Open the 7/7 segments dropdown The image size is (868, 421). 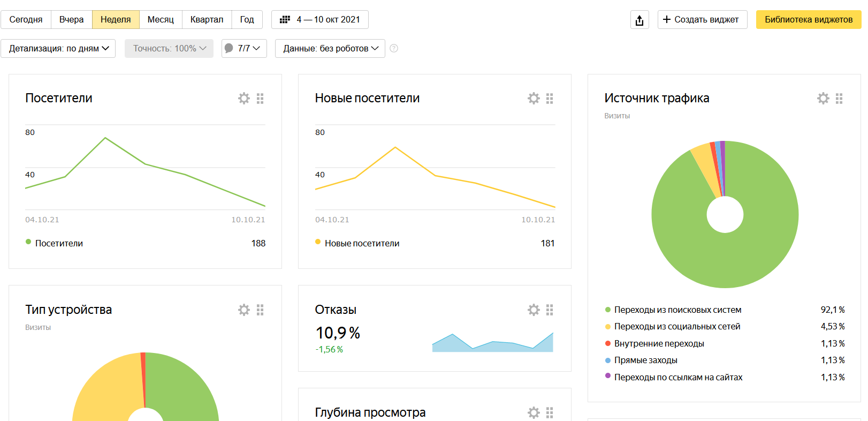(244, 48)
